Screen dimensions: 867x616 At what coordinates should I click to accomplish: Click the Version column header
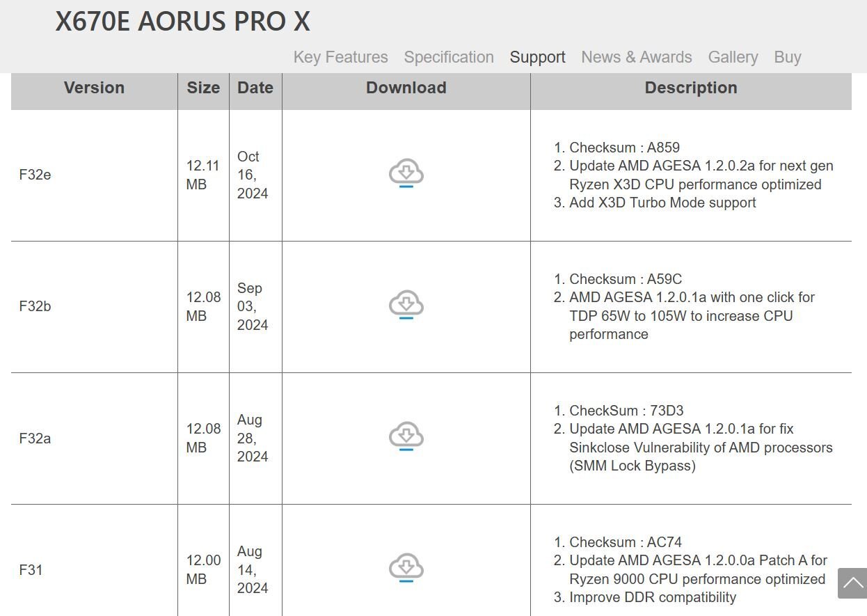pyautogui.click(x=94, y=88)
